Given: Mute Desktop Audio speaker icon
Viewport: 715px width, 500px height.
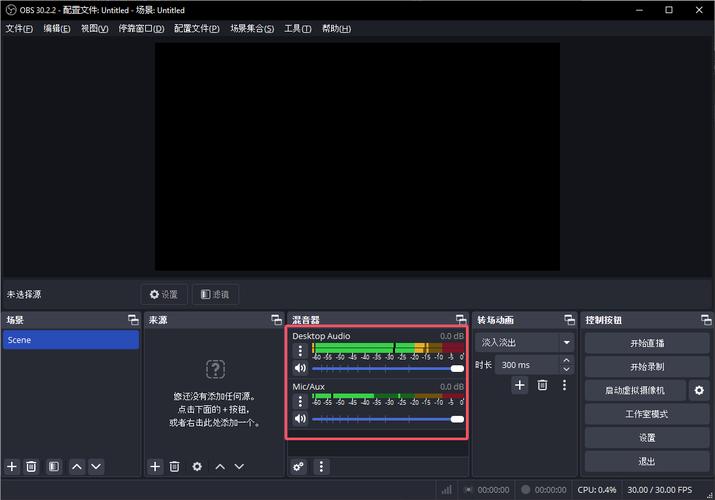Looking at the screenshot, I should point(300,368).
